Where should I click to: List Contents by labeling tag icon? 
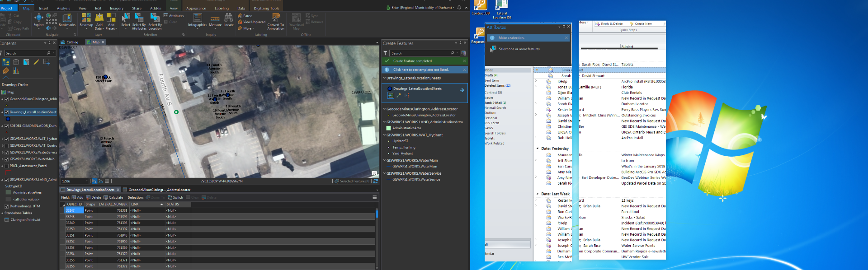[x=6, y=70]
